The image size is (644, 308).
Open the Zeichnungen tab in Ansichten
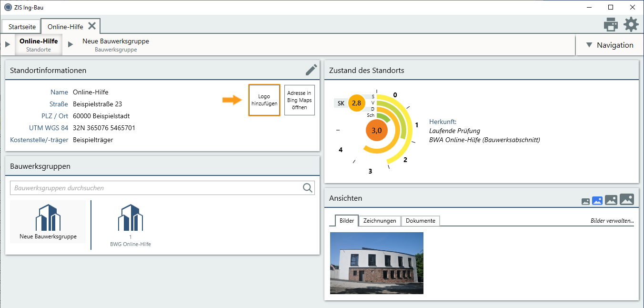(x=380, y=221)
